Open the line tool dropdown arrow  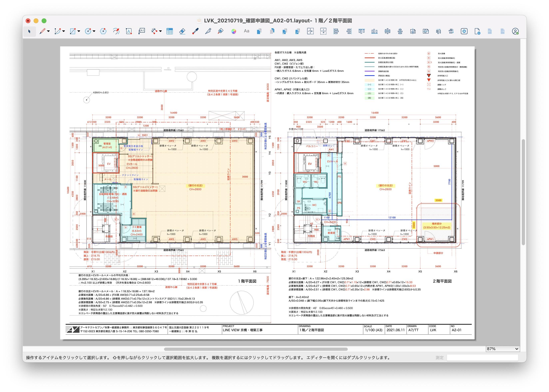click(x=49, y=31)
